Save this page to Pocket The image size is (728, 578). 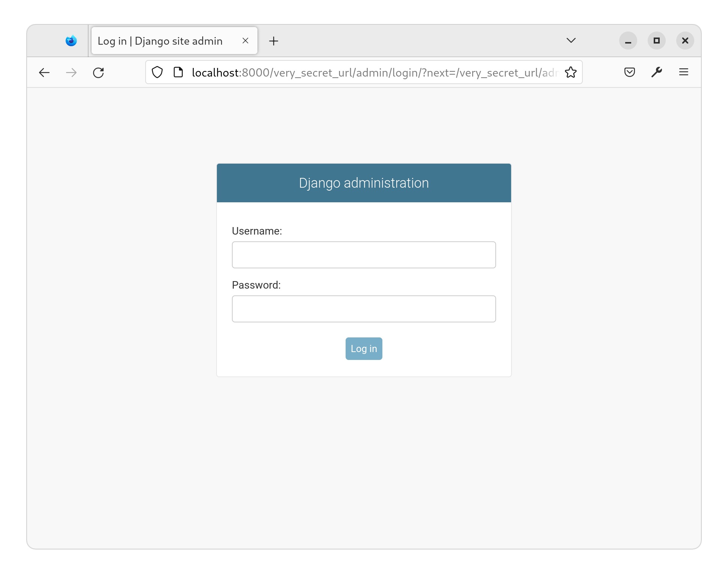629,72
